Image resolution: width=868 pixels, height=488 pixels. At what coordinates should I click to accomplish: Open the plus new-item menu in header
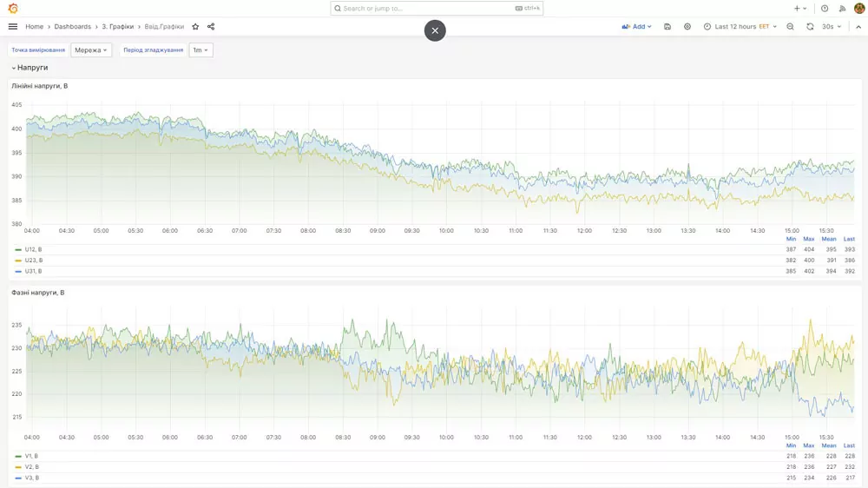[x=800, y=9]
